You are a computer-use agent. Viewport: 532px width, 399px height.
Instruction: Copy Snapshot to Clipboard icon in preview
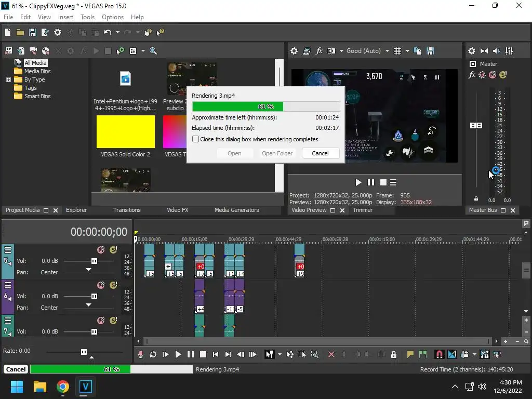click(418, 51)
